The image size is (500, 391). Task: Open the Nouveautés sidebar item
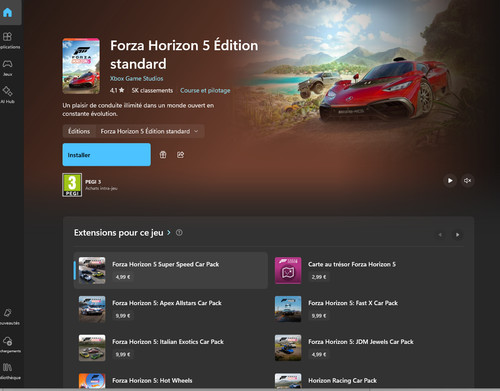click(8, 317)
